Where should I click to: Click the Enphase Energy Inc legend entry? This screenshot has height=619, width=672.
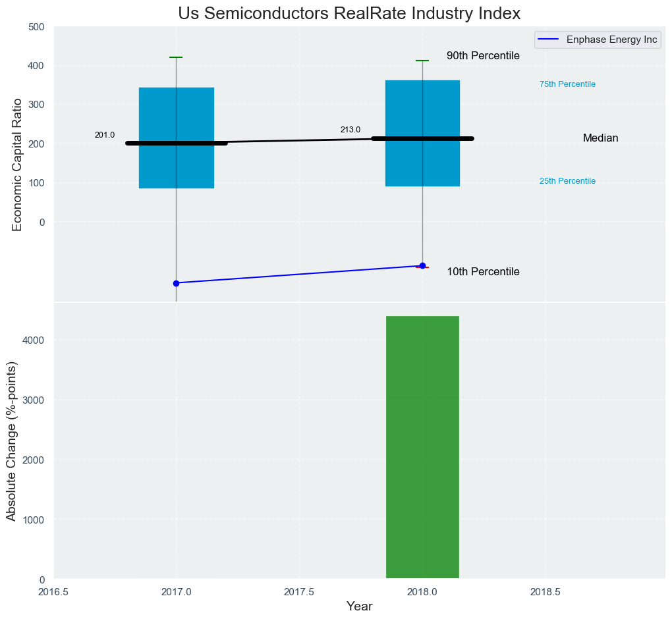pos(612,40)
